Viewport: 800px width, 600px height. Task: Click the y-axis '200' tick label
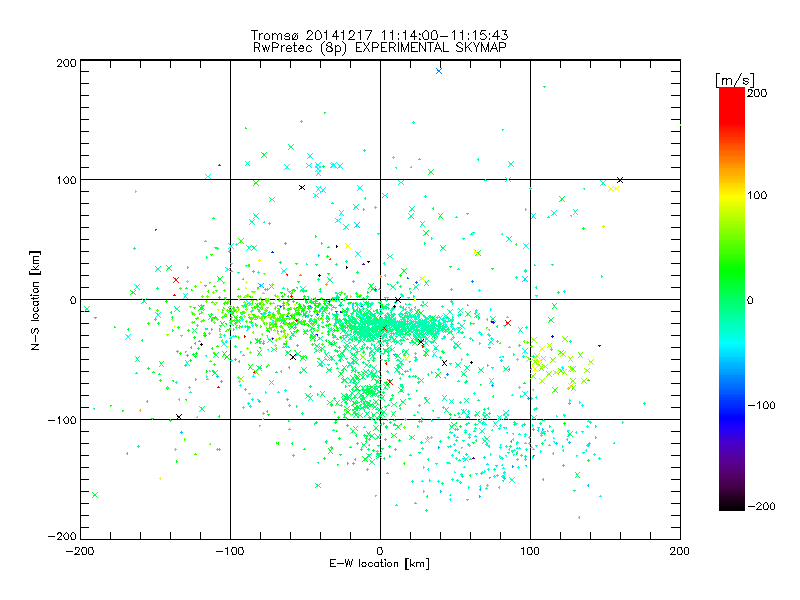pyautogui.click(x=67, y=63)
